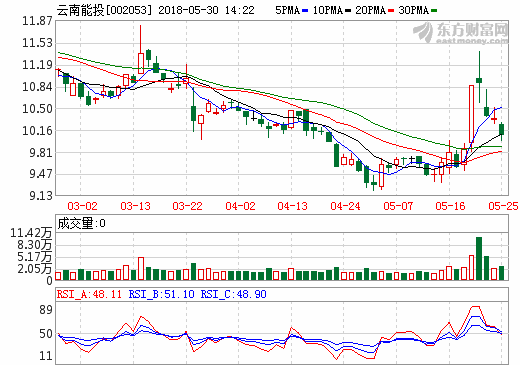520x365 pixels.
Task: Click the 5.17万 volume axis label
Action: [x=35, y=257]
